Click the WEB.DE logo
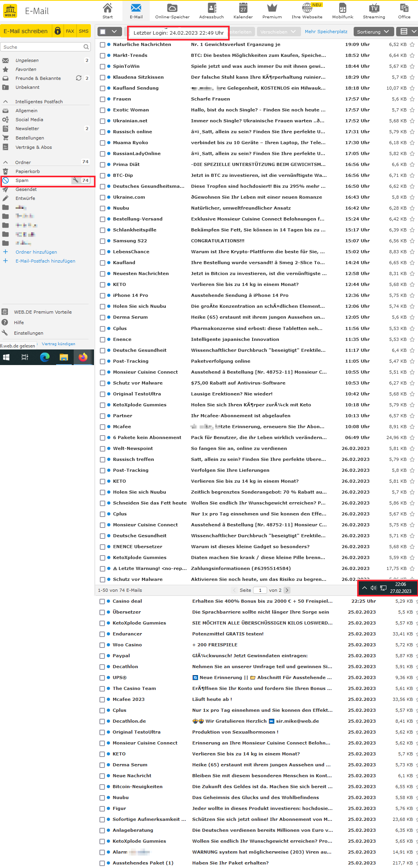 coord(10,11)
